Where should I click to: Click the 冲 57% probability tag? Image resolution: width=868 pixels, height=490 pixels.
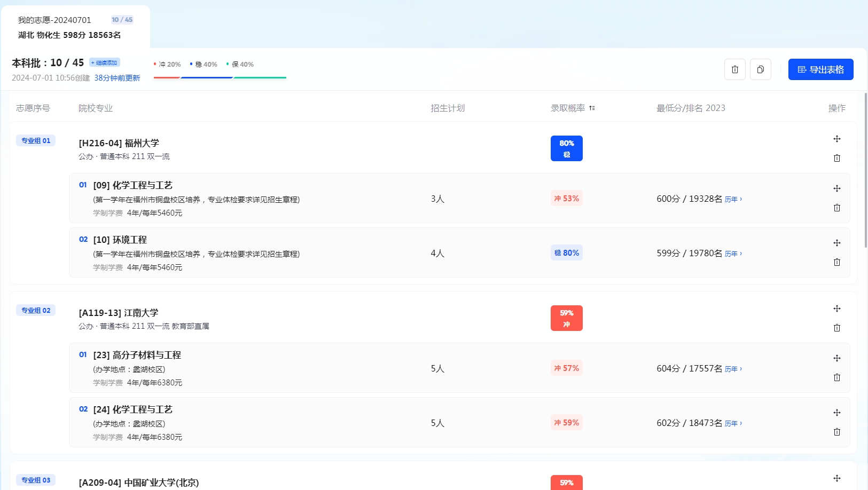(567, 368)
